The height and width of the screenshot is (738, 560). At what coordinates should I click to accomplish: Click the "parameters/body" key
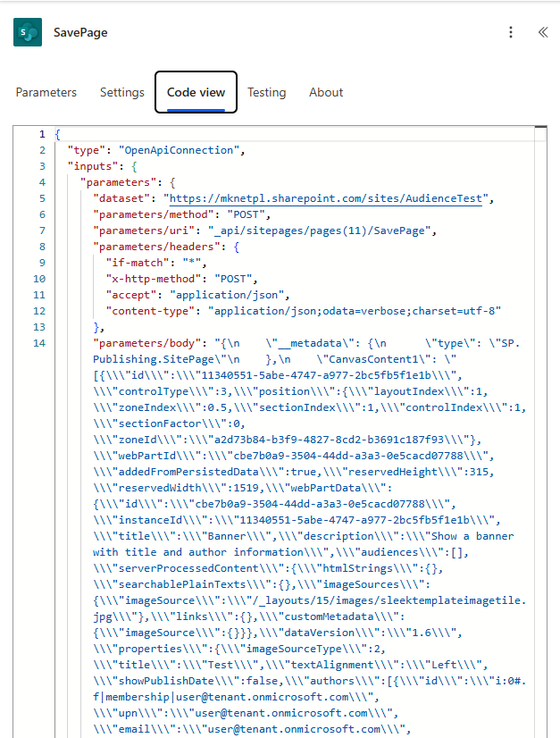[x=150, y=343]
